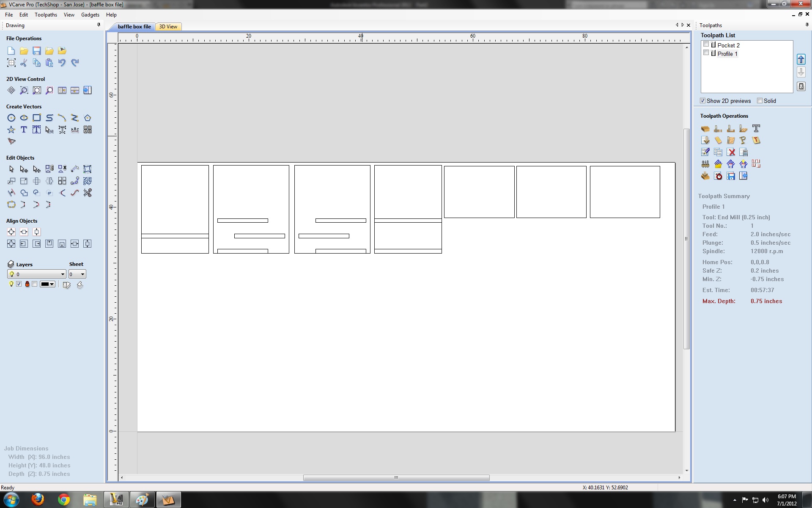The width and height of the screenshot is (812, 508).
Task: Select the Draw Text tool
Action: 24,130
